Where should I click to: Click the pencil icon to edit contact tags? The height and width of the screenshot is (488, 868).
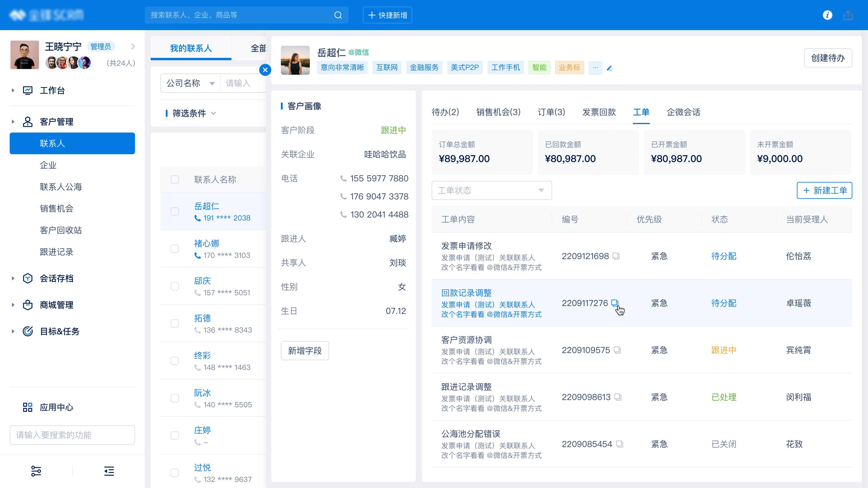point(609,68)
